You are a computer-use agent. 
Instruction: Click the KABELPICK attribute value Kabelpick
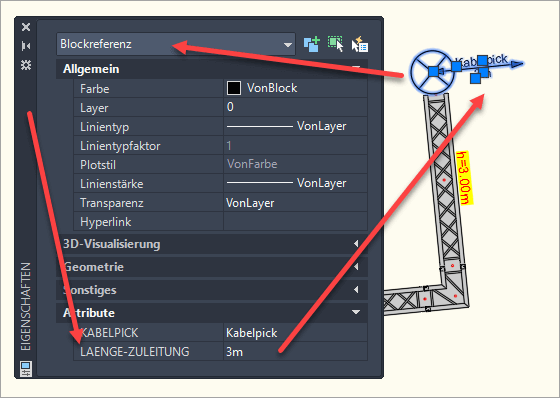point(251,333)
